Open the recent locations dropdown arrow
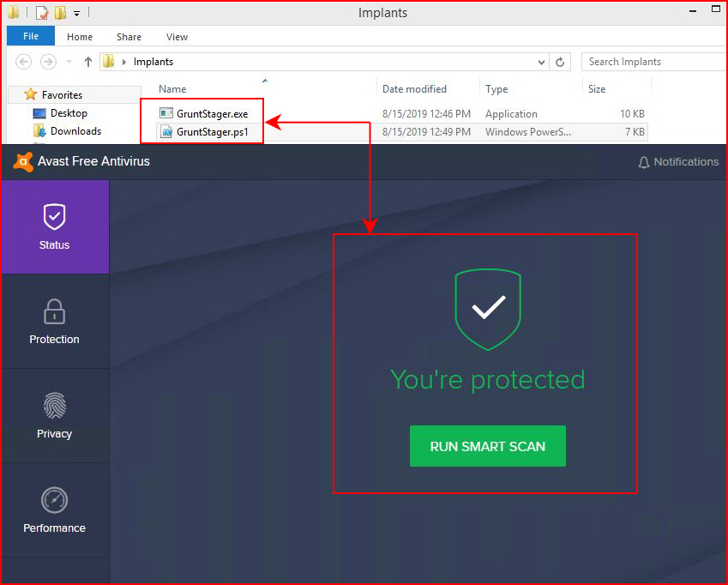The image size is (728, 585). 69,62
